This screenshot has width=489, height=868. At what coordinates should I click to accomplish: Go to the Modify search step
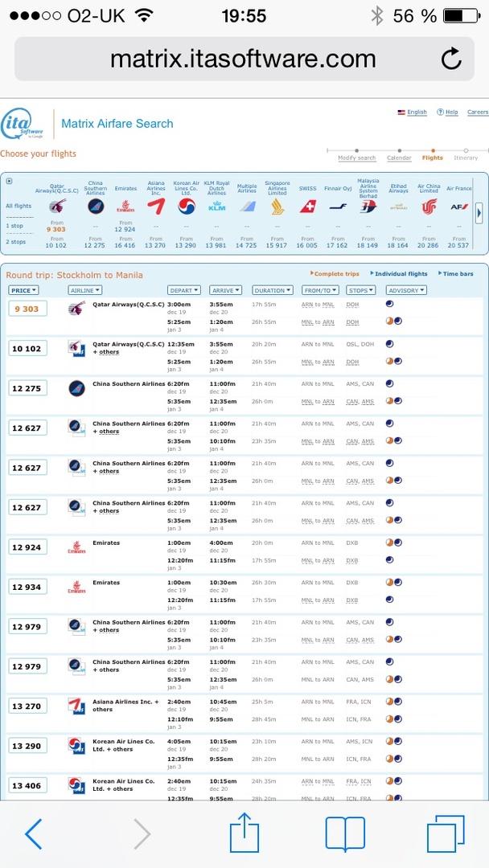356,158
